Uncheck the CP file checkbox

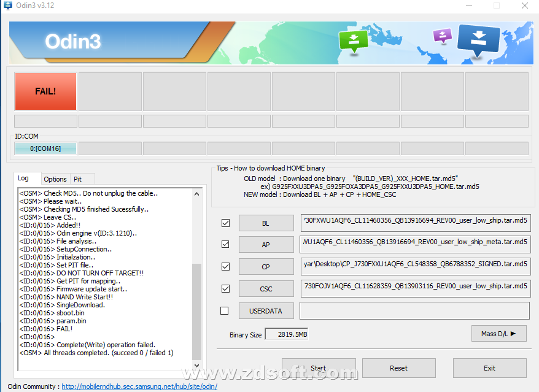pyautogui.click(x=225, y=266)
